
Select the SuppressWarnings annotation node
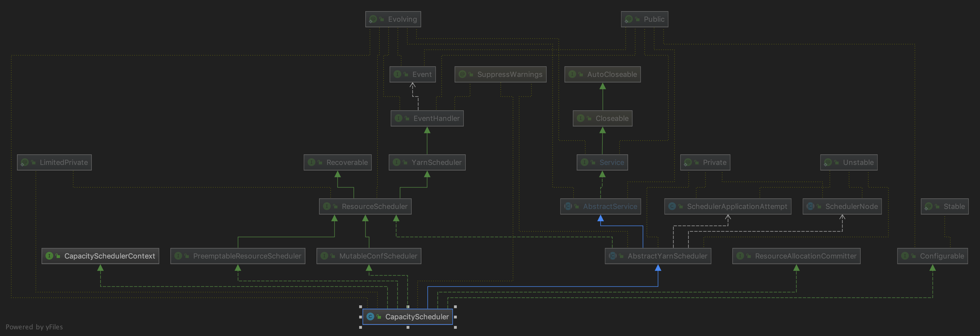pyautogui.click(x=500, y=74)
